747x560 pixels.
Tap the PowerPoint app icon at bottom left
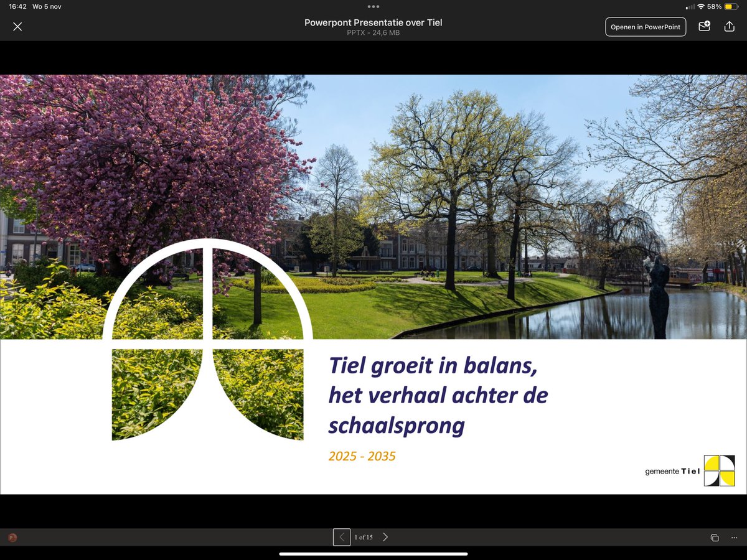12,537
